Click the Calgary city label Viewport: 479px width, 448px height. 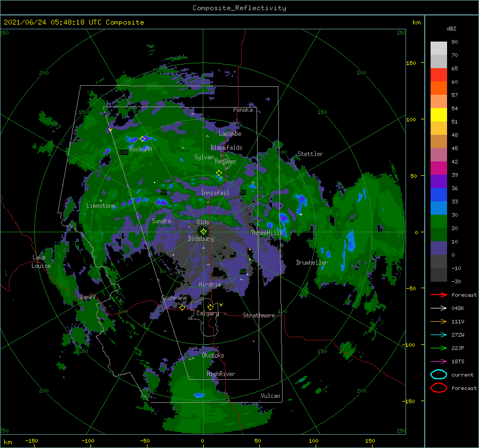click(x=208, y=313)
